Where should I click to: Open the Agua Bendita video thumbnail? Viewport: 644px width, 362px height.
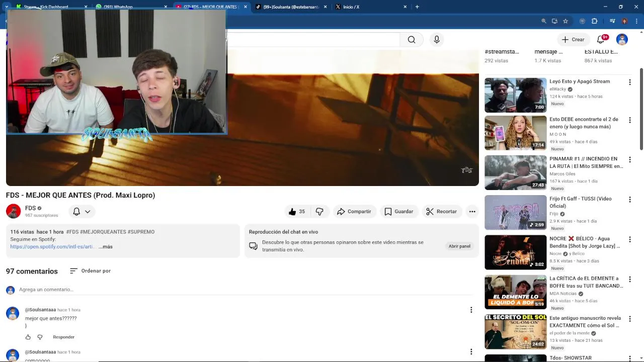(515, 252)
